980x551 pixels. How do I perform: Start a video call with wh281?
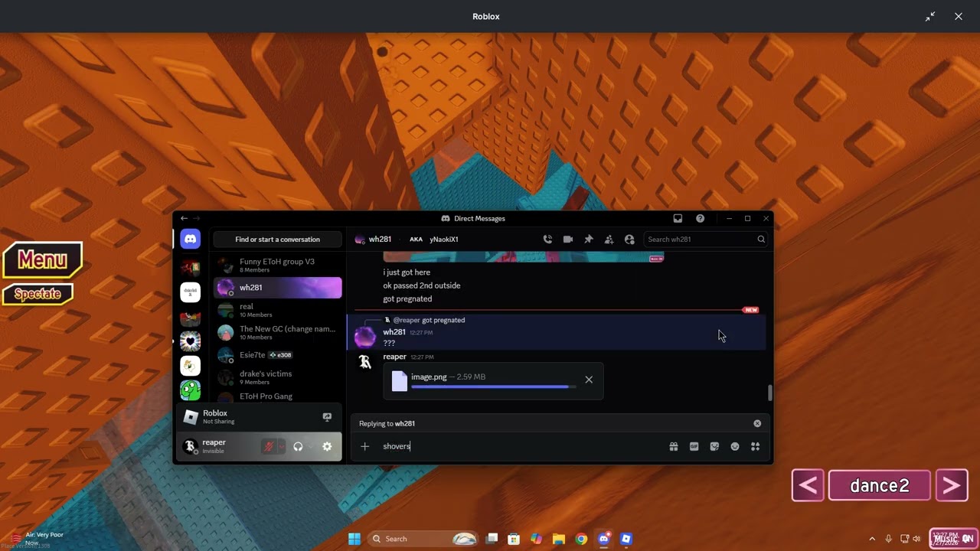point(568,240)
